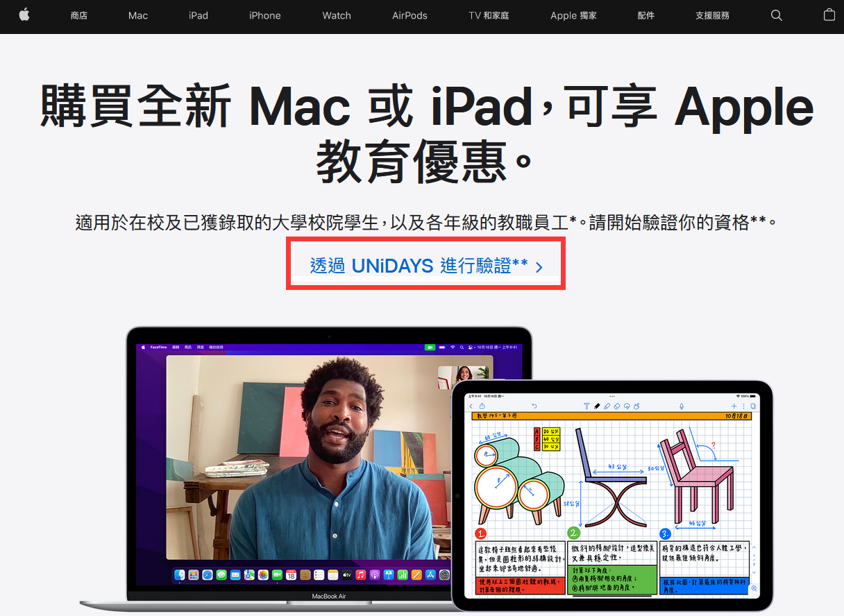
Task: Open the search magnifier icon
Action: (777, 15)
